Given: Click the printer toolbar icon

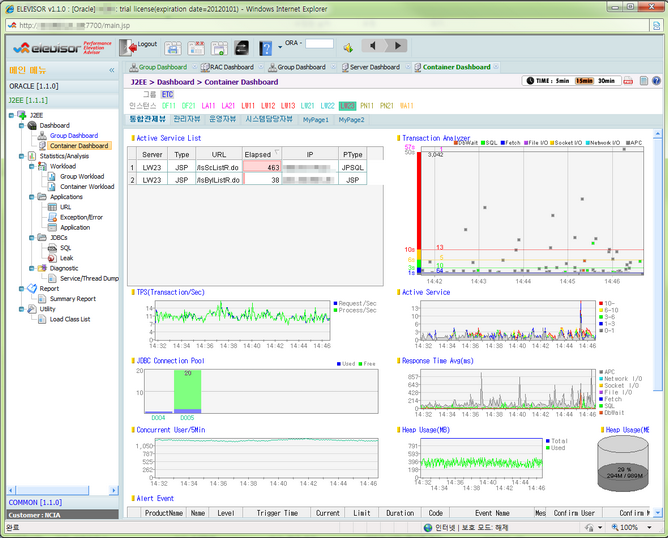Looking at the screenshot, I should pyautogui.click(x=173, y=48).
